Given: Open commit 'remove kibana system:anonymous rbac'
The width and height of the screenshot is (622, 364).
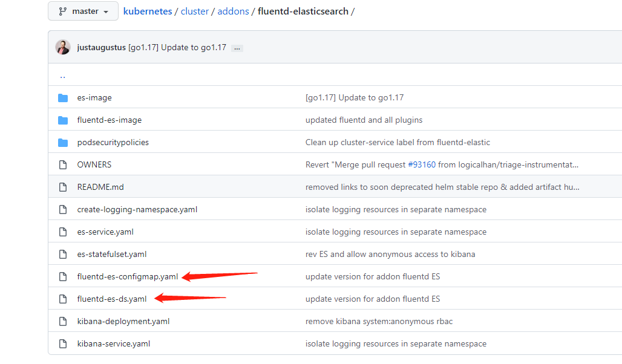Looking at the screenshot, I should tap(379, 322).
